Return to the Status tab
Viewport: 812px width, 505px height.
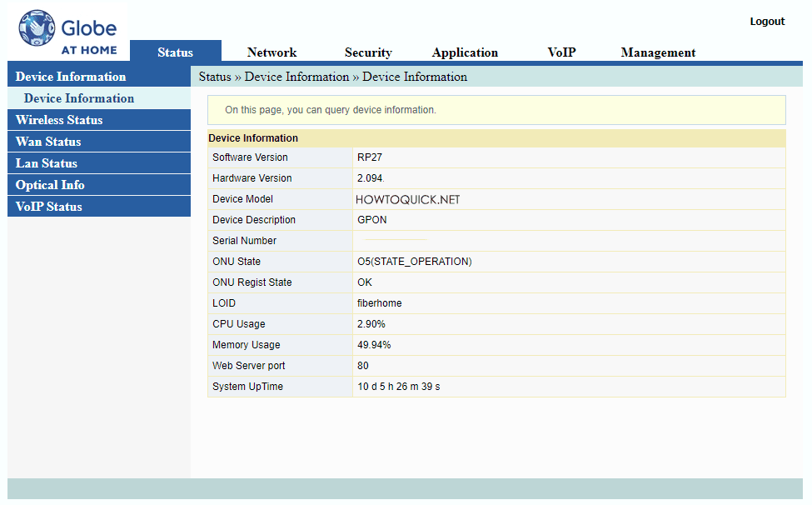pos(175,52)
